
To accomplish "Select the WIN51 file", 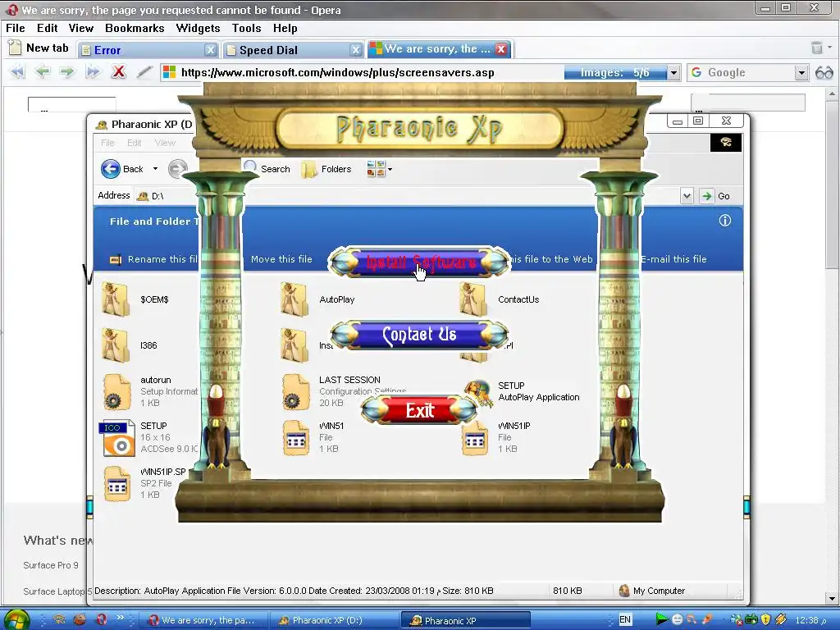I will point(314,437).
